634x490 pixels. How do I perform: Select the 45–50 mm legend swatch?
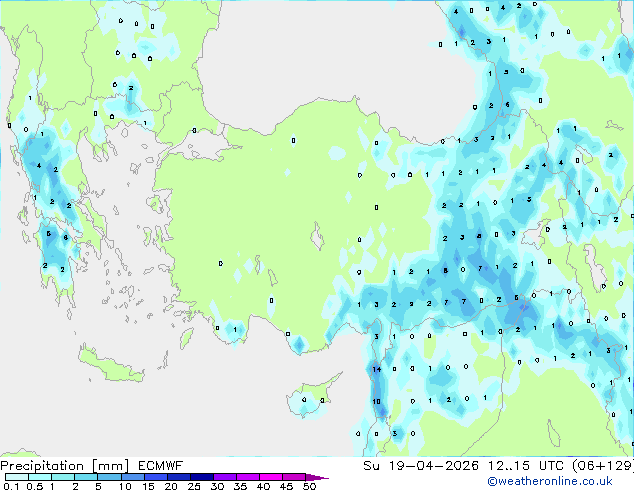click(x=294, y=477)
